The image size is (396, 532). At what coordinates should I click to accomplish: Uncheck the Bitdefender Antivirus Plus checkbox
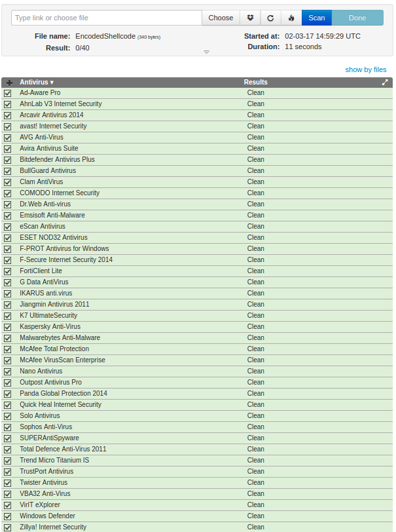[8, 160]
